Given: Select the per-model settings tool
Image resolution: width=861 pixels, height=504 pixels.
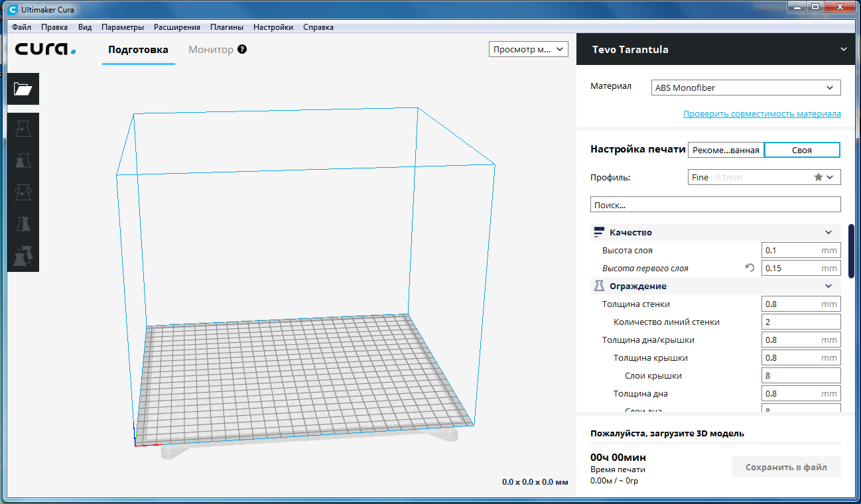Looking at the screenshot, I should click(x=23, y=256).
